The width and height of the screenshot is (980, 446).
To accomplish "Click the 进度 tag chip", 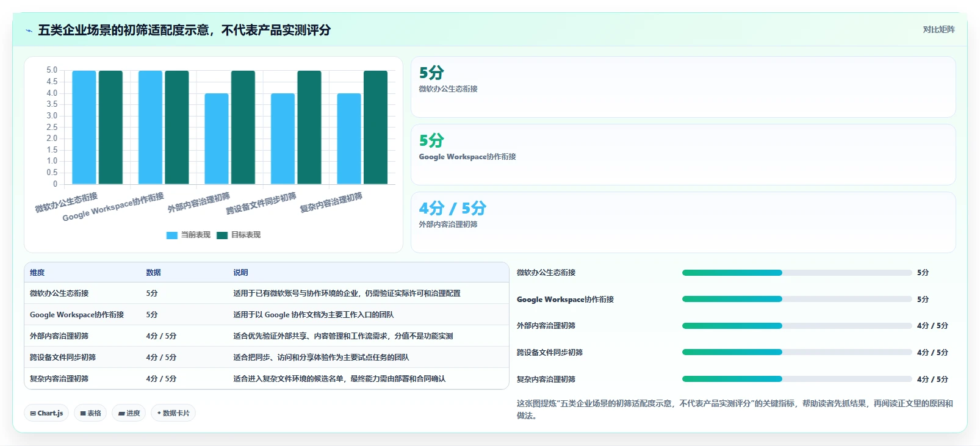I will [129, 413].
